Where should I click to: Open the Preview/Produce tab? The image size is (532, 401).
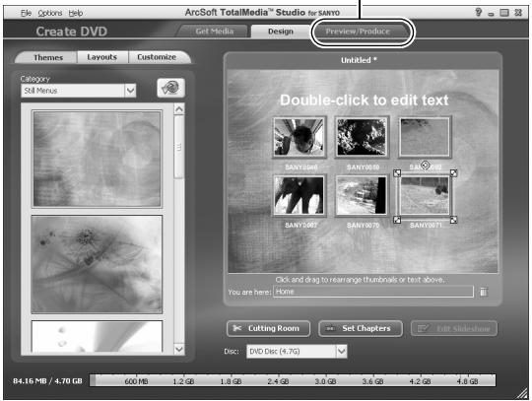(359, 32)
